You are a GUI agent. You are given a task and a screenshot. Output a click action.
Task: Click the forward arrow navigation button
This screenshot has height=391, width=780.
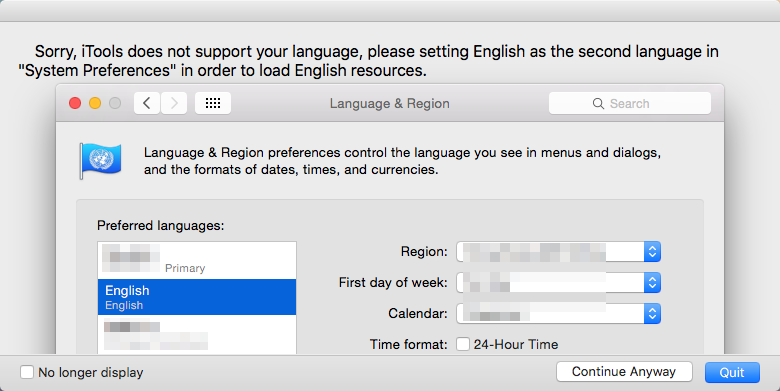[x=174, y=103]
